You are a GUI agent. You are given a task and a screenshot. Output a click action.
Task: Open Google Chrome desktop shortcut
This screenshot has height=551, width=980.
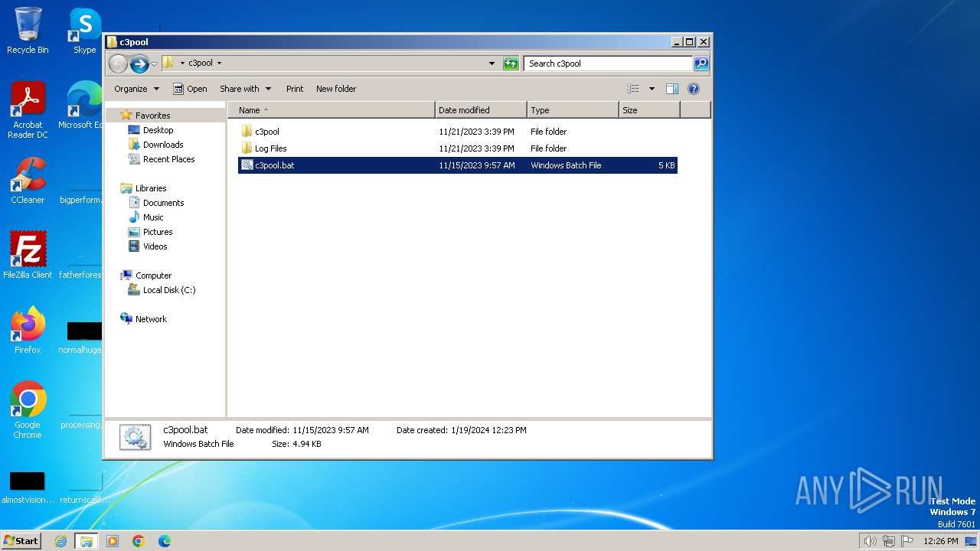pyautogui.click(x=28, y=410)
